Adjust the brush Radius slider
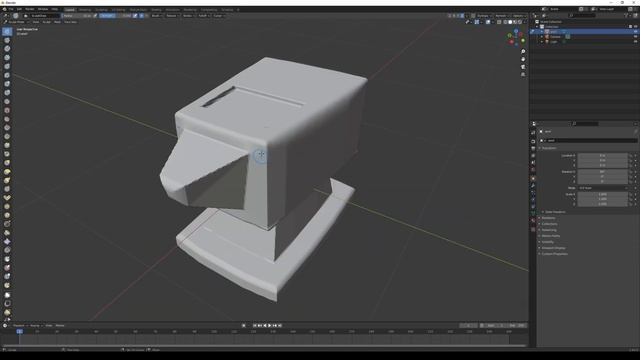This screenshot has width=640, height=360. 77,16
